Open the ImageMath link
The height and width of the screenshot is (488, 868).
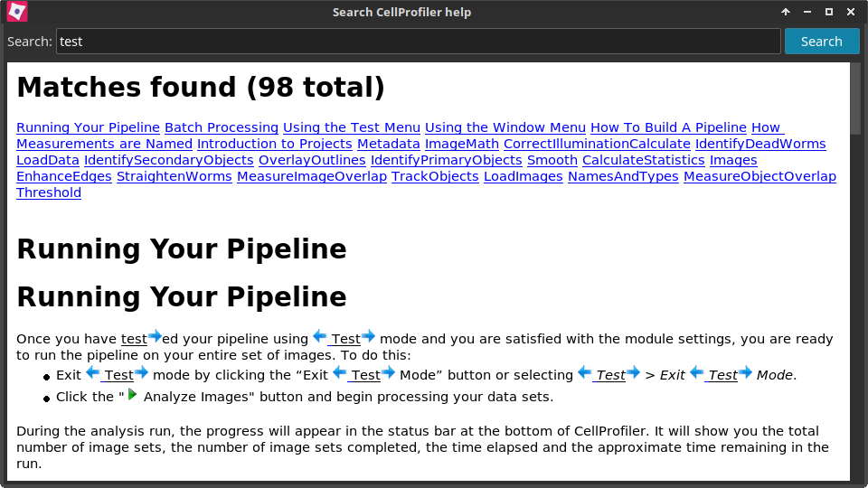[x=462, y=144]
